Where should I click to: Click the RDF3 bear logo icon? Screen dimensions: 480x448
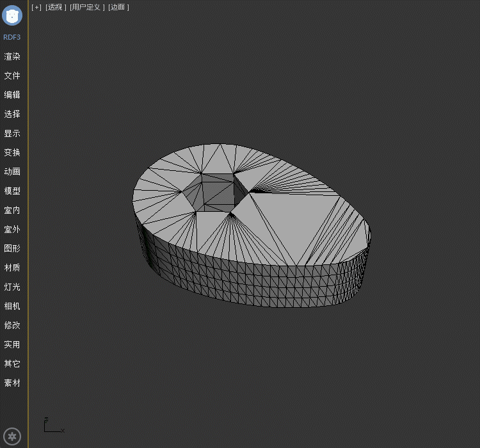12,15
